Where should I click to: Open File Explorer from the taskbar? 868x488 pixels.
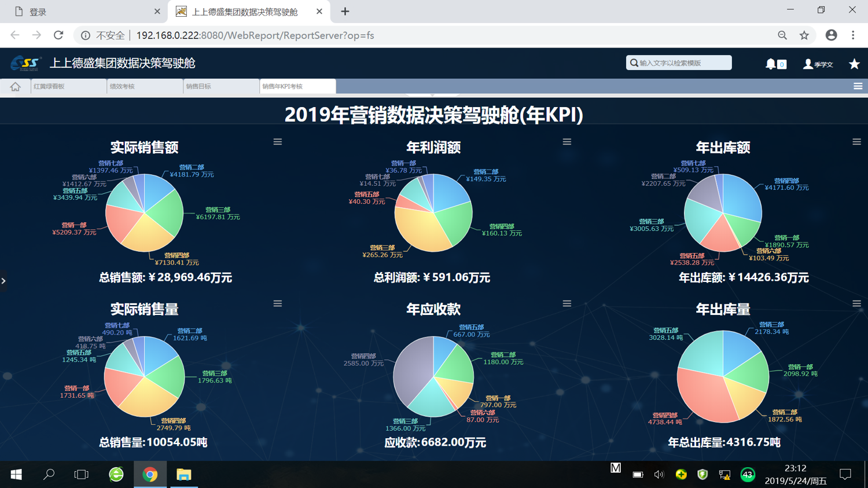pyautogui.click(x=183, y=475)
